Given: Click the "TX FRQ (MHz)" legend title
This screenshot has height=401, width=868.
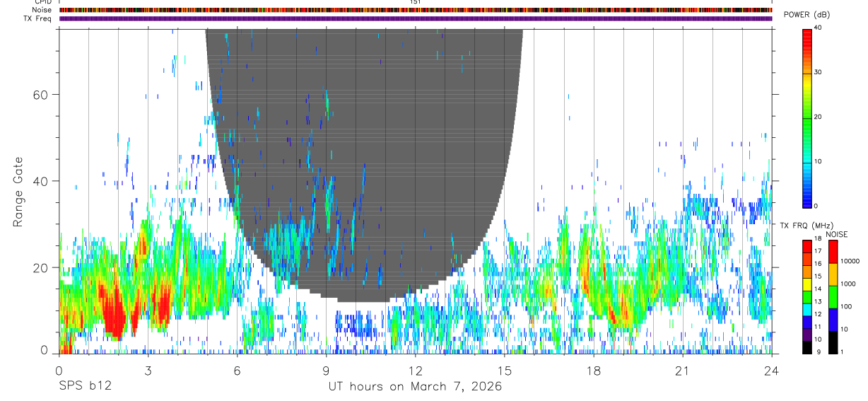Looking at the screenshot, I should click(x=808, y=226).
